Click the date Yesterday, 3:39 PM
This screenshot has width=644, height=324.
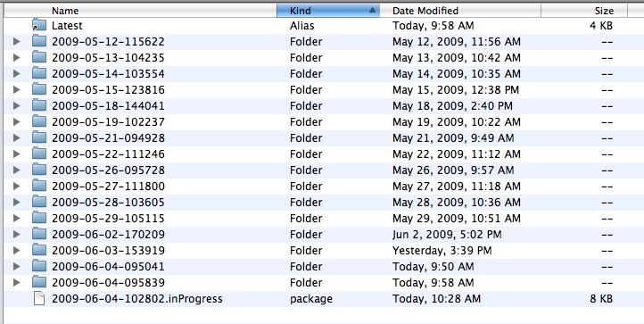[442, 250]
